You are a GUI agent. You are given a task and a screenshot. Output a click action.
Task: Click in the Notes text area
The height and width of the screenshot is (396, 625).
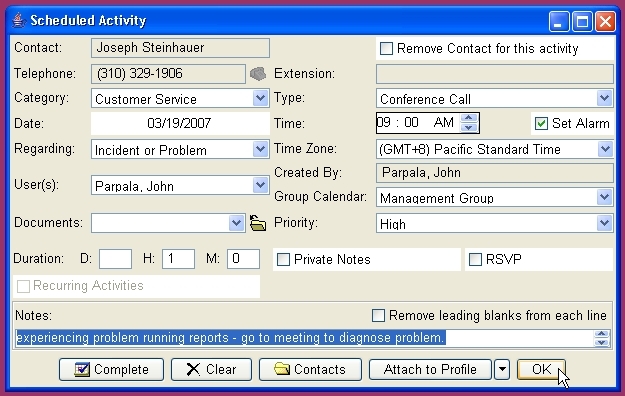(x=305, y=338)
